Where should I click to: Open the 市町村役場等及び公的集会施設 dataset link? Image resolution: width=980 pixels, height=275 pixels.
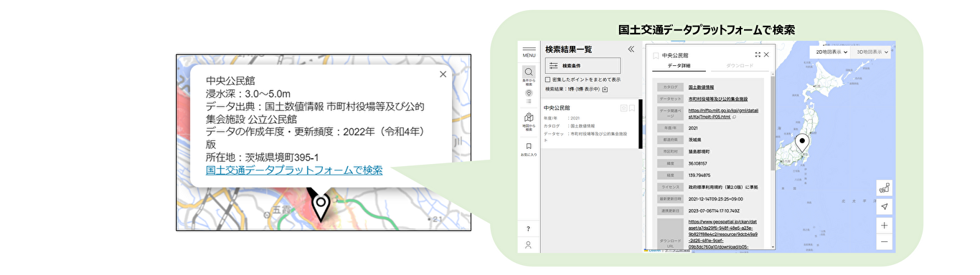pos(718,99)
